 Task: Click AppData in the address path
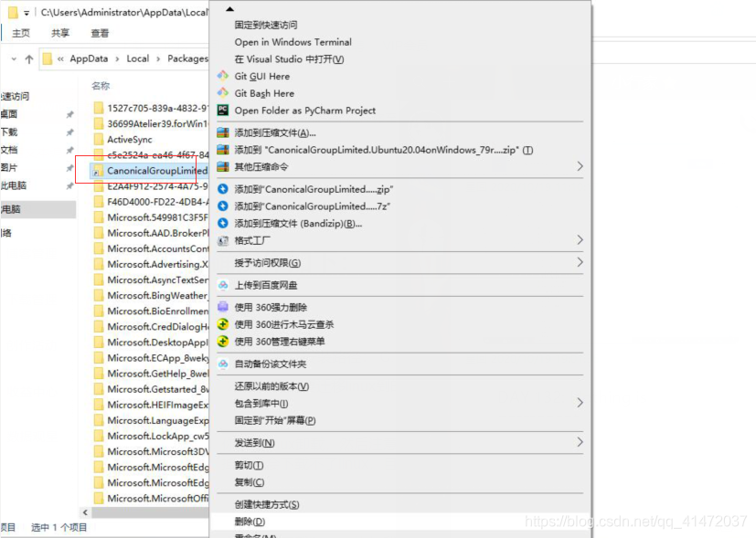[x=89, y=58]
